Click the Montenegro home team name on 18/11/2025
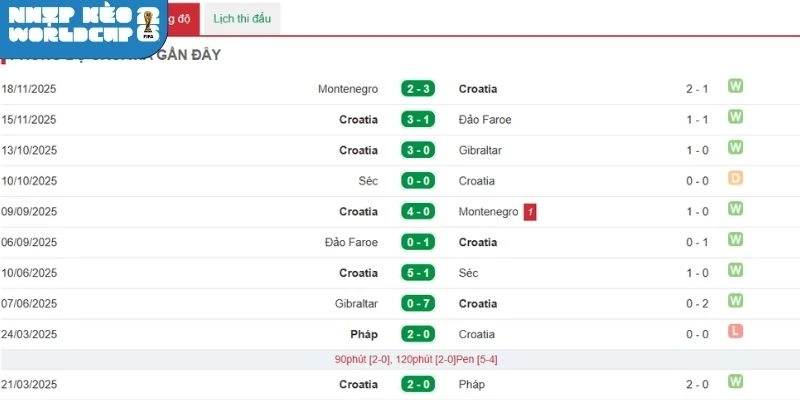800x400 pixels. [348, 89]
